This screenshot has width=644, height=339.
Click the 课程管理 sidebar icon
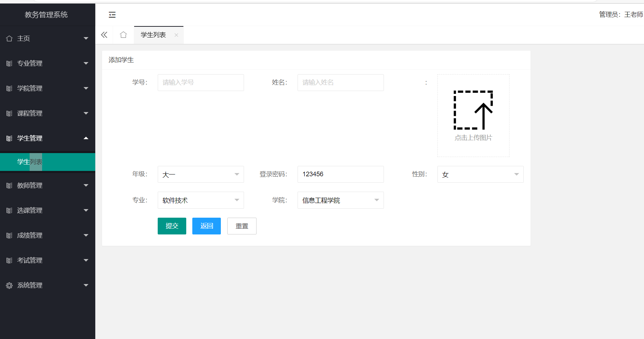(x=9, y=113)
